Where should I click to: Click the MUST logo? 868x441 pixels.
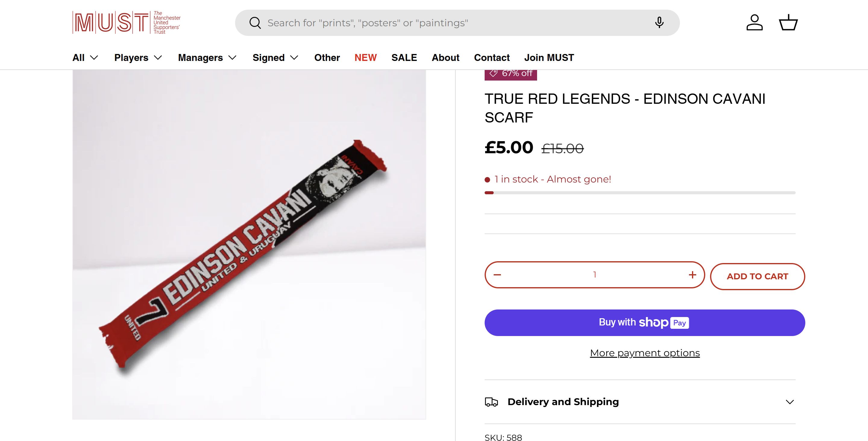126,23
